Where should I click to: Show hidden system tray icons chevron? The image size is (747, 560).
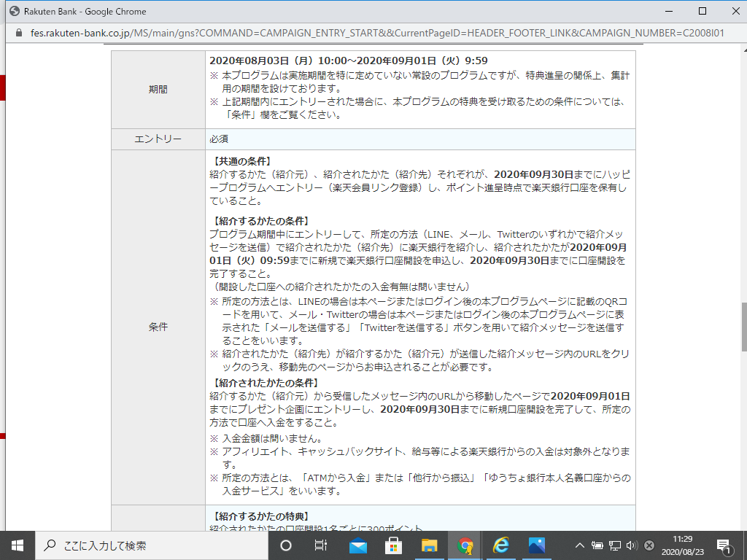coord(579,545)
